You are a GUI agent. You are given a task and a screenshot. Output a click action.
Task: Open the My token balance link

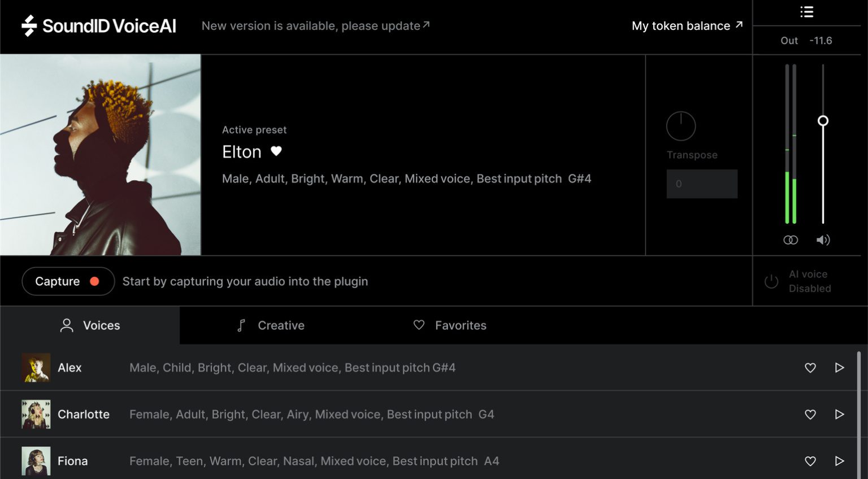[x=687, y=26]
